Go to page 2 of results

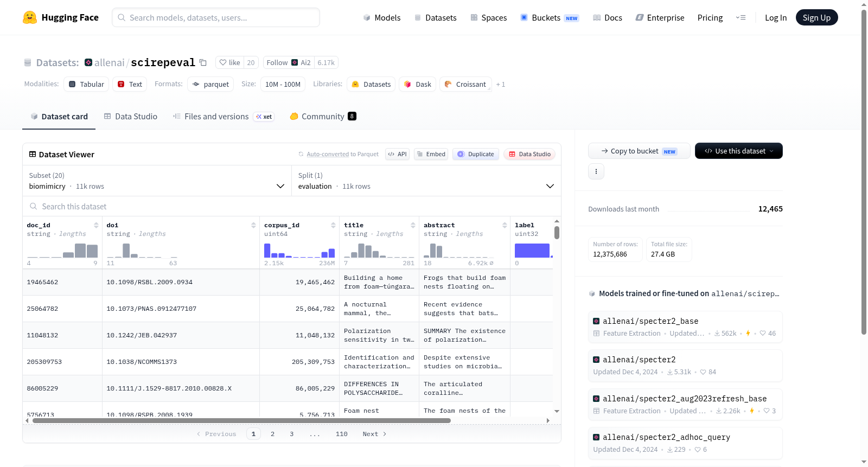(272, 434)
